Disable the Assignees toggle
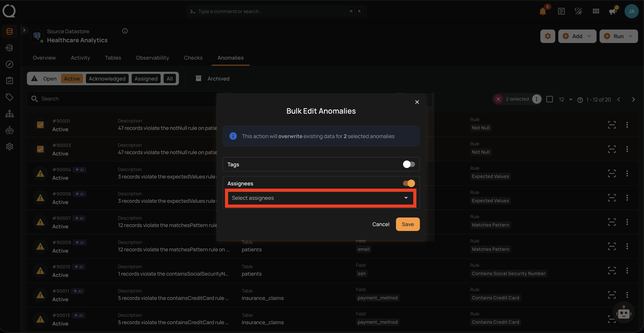 [409, 183]
